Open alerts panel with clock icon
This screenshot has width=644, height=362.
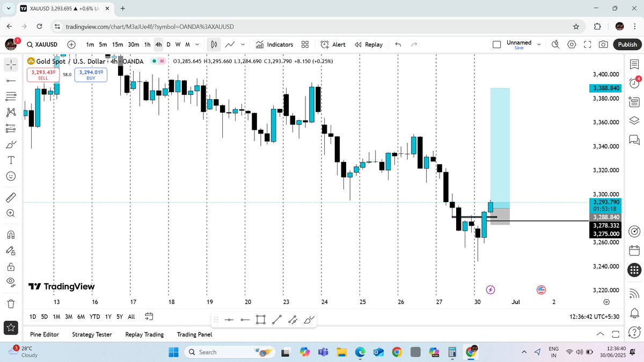click(634, 83)
